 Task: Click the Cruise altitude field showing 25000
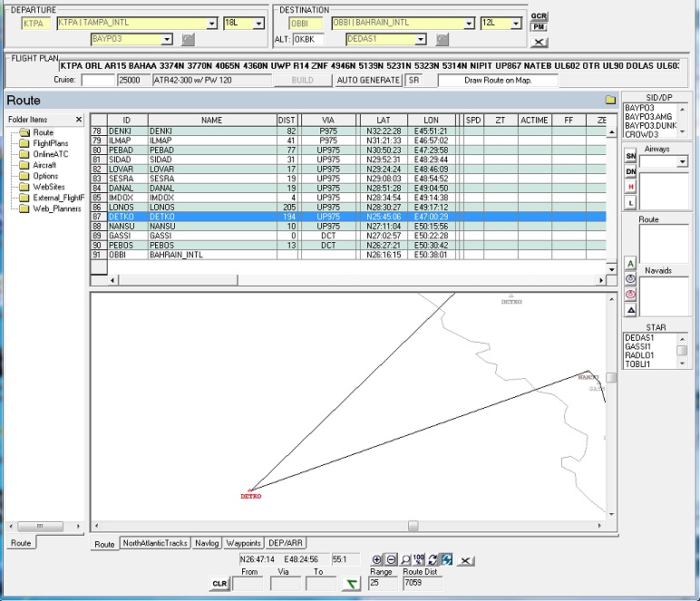pos(134,81)
